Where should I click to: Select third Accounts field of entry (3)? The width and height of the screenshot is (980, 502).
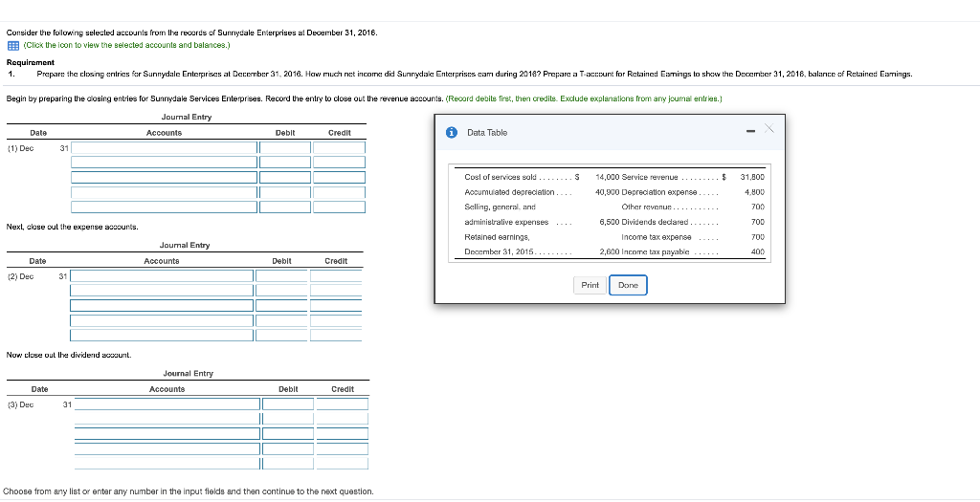167,433
